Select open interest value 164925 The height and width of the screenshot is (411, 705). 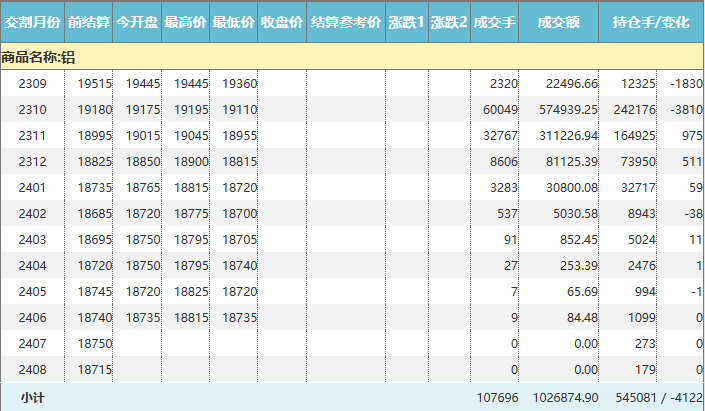coord(634,135)
